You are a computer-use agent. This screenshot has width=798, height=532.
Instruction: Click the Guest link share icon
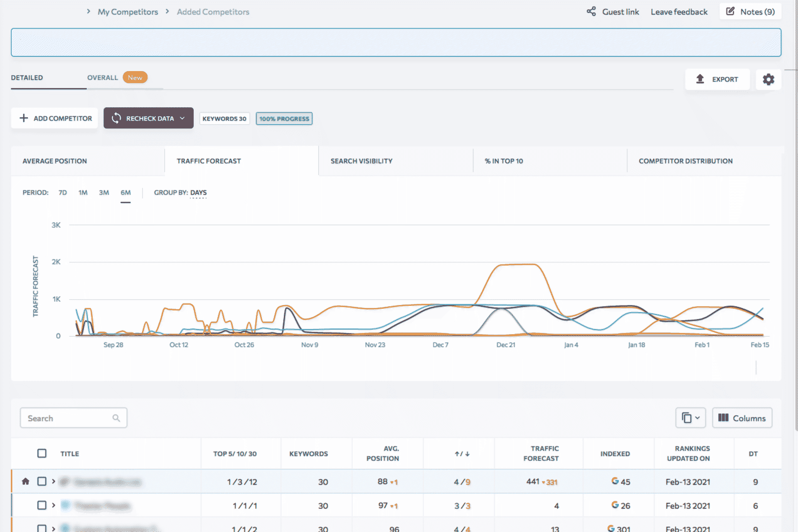pyautogui.click(x=591, y=11)
